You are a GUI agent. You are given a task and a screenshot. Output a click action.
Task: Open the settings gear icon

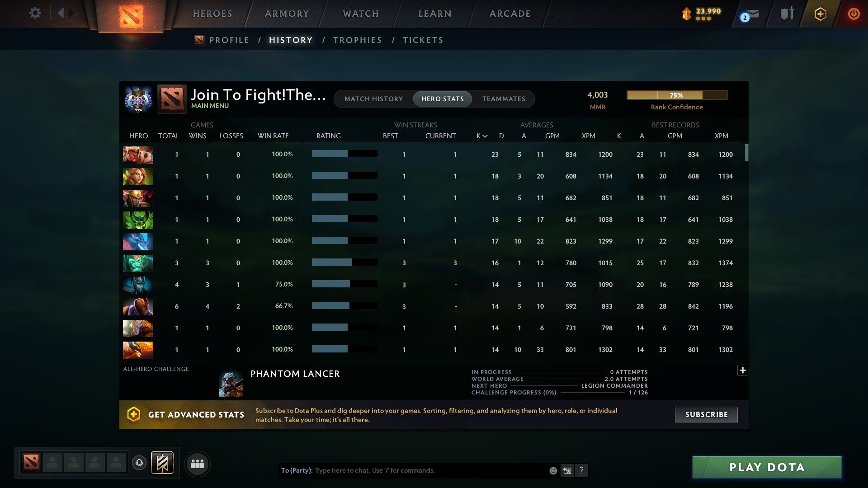tap(35, 13)
